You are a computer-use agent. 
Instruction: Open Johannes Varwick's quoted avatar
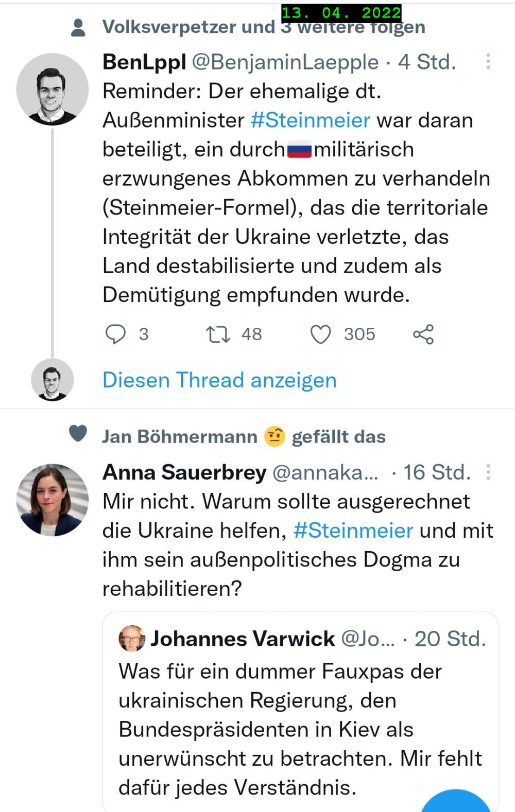point(132,639)
